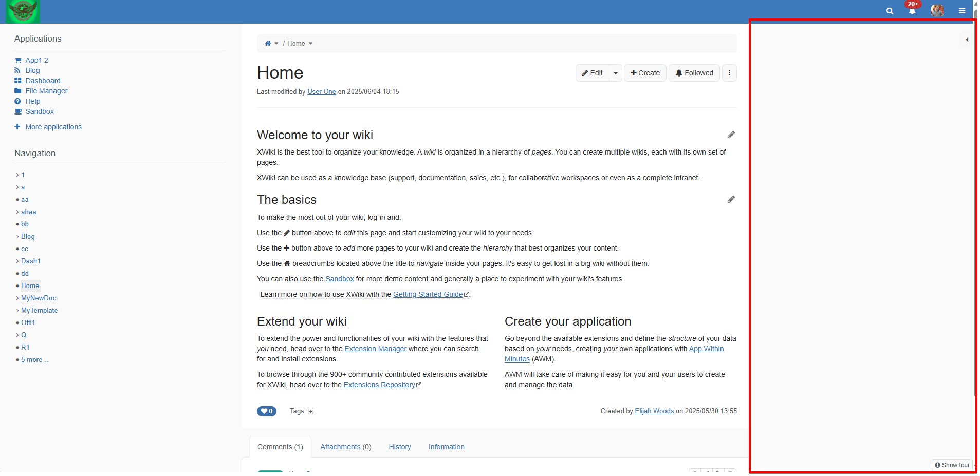Select 'aa' in the navigation tree
Image resolution: width=980 pixels, height=476 pixels.
point(25,200)
